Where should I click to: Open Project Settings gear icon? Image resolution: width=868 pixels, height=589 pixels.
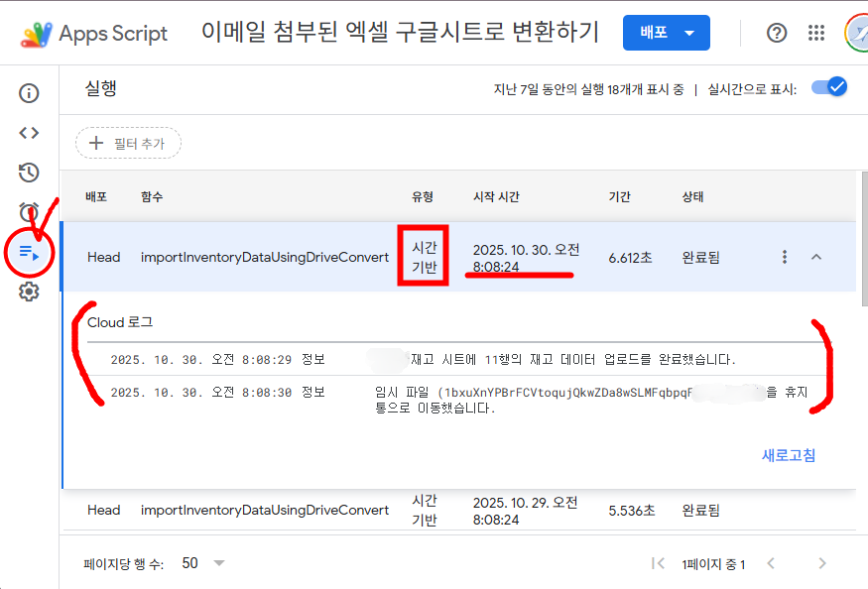(29, 292)
